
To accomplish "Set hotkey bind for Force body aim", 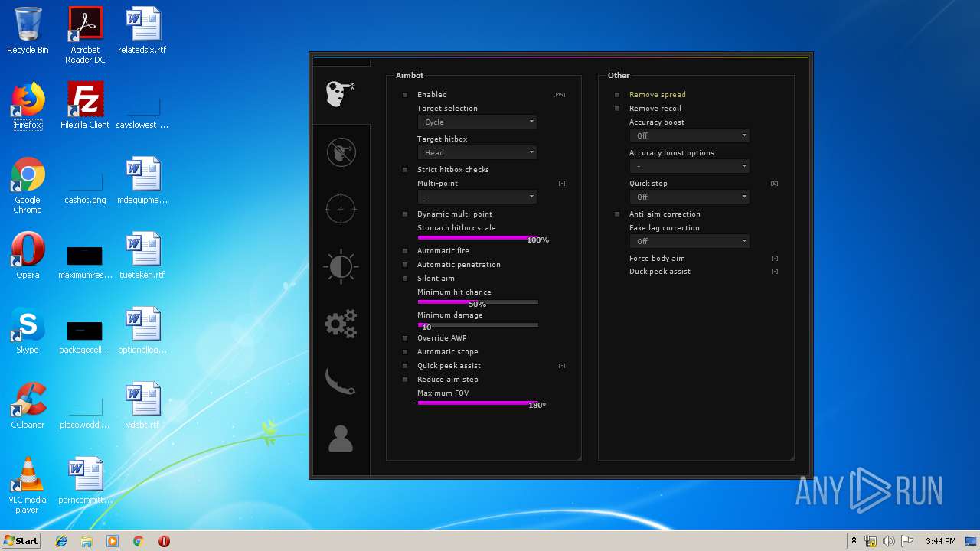I will [775, 259].
